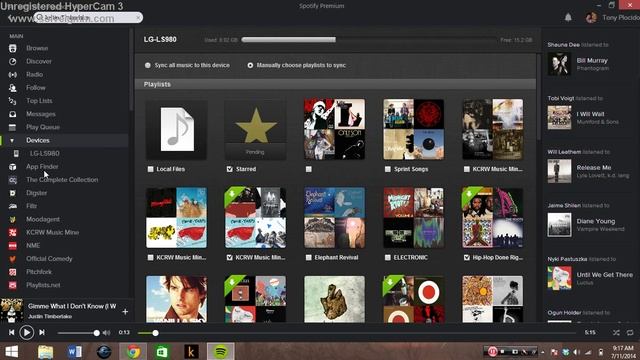Click the next track button

42,333
